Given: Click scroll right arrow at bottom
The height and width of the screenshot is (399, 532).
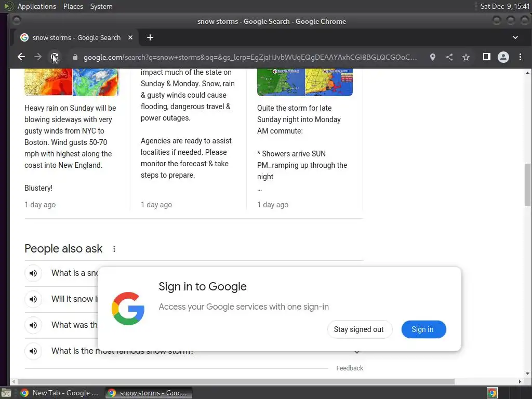Looking at the screenshot, I should click(520, 381).
